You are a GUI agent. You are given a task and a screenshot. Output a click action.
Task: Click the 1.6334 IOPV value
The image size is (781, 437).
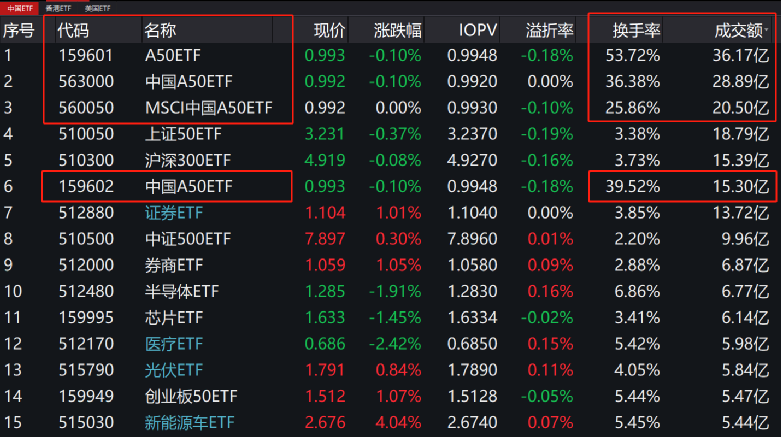472,317
